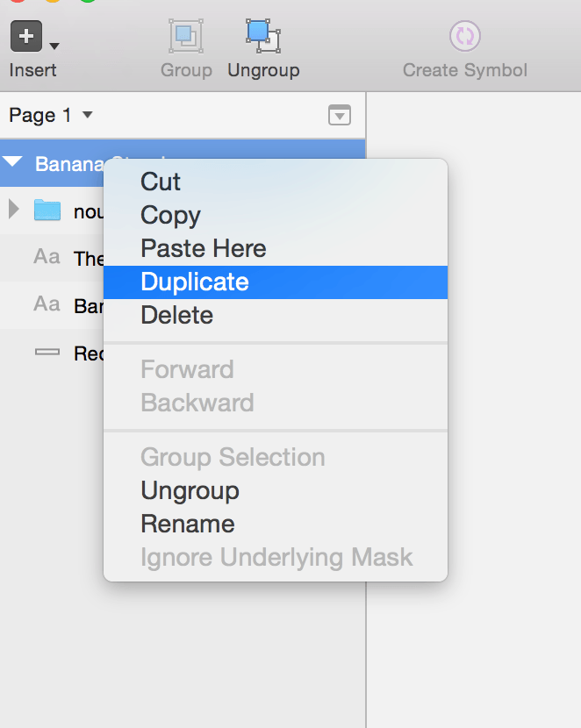Click Rename in the context menu

[187, 524]
